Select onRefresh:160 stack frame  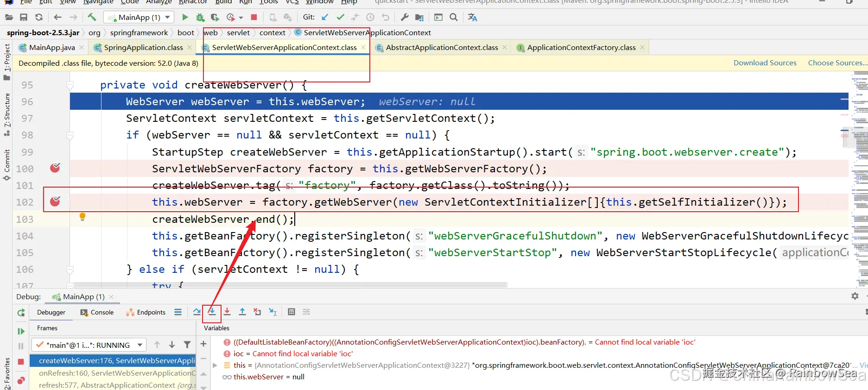tap(113, 373)
